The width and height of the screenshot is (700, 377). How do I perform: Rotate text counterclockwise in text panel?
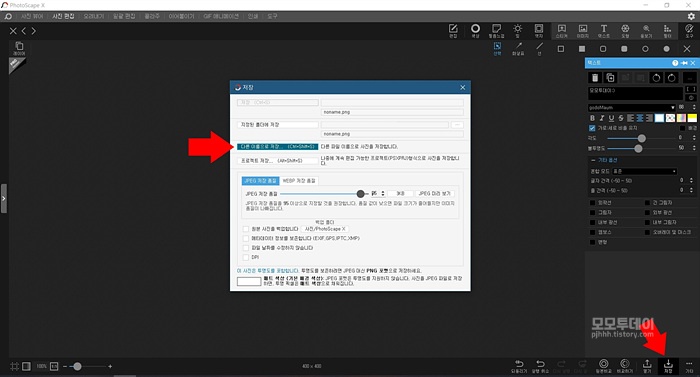656,78
